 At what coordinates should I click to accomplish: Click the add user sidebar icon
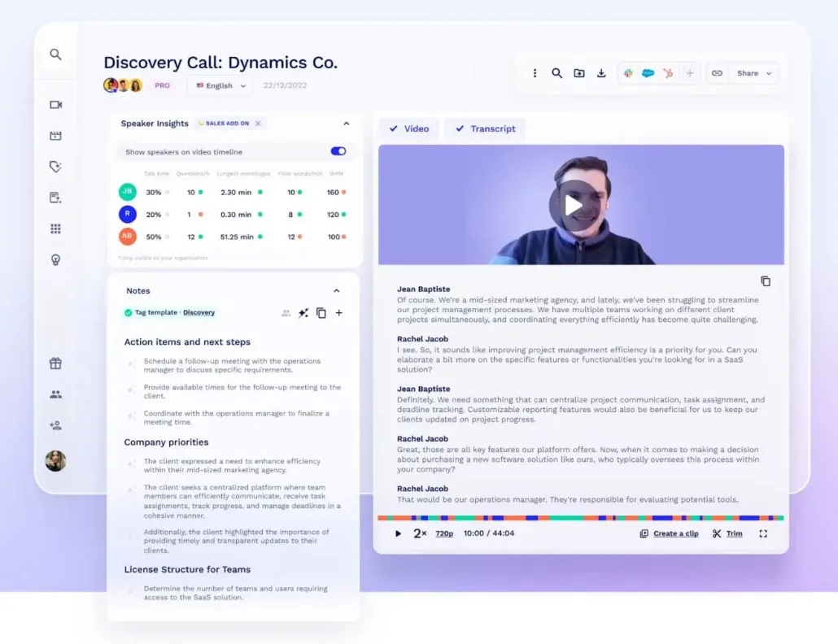55,425
